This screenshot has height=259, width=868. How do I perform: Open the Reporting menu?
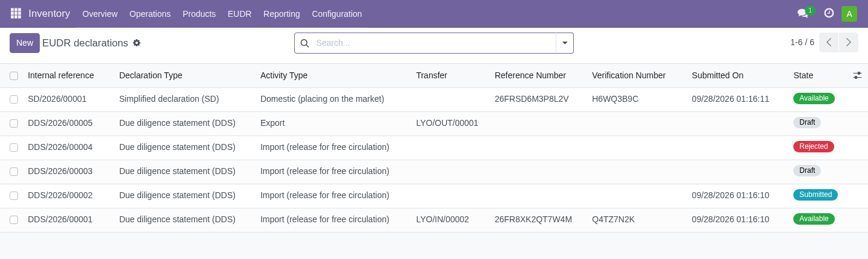click(281, 14)
